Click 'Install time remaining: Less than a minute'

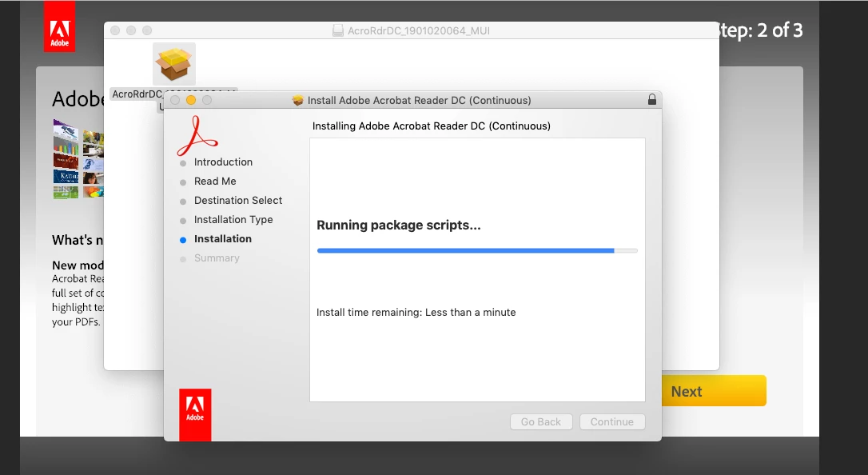click(x=416, y=312)
